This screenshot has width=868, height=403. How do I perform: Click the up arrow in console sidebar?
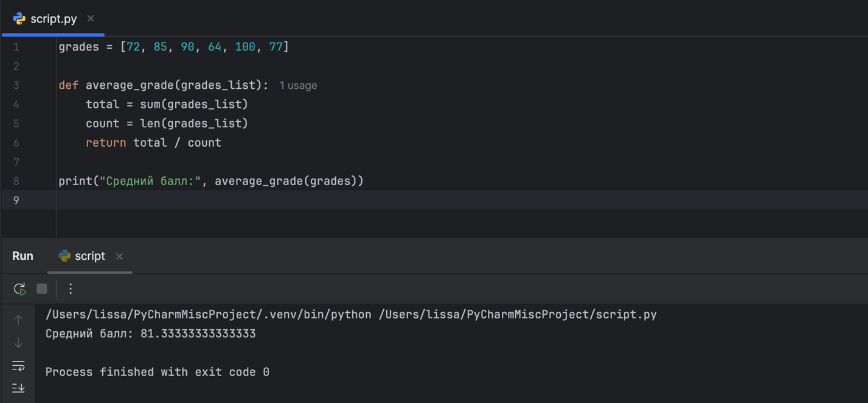(18, 320)
